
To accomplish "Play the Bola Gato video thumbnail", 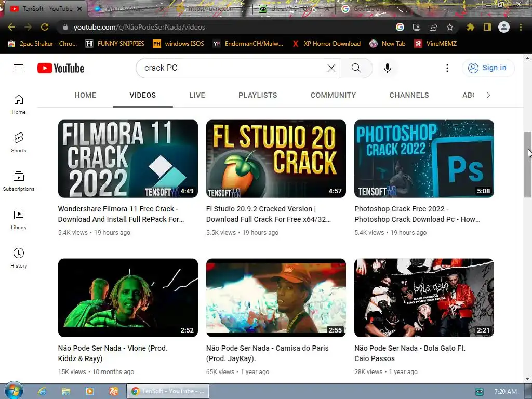I will [424, 298].
